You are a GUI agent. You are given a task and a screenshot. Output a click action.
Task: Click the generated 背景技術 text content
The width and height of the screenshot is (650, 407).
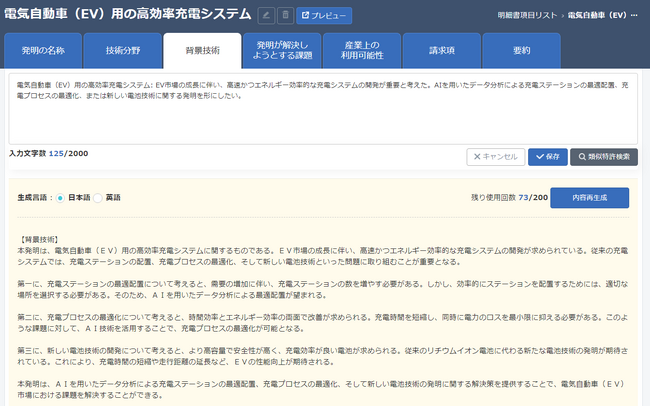coord(320,320)
